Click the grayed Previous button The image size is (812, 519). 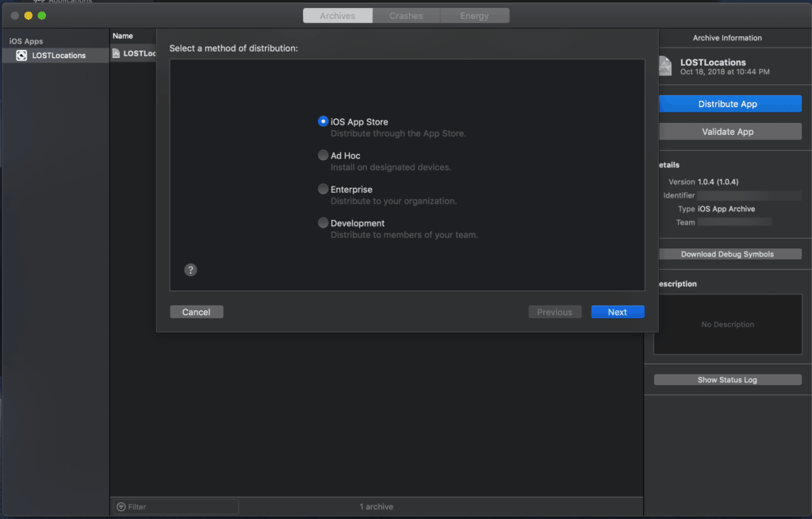coord(554,312)
